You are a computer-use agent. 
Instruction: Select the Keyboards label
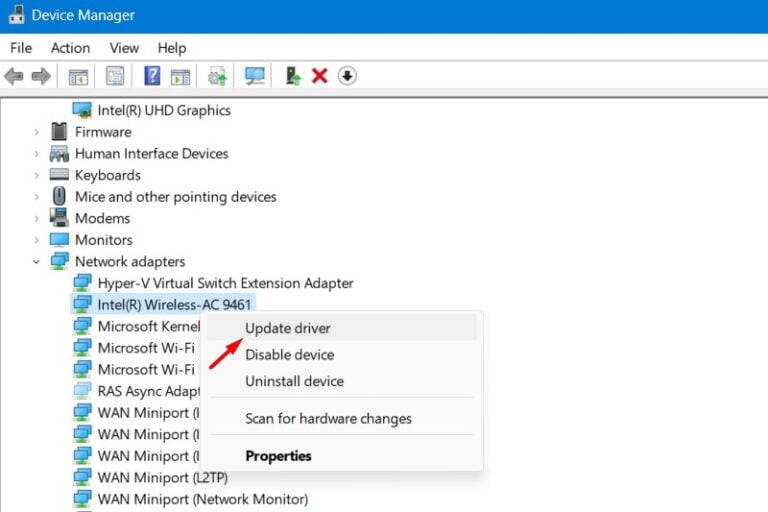point(108,175)
